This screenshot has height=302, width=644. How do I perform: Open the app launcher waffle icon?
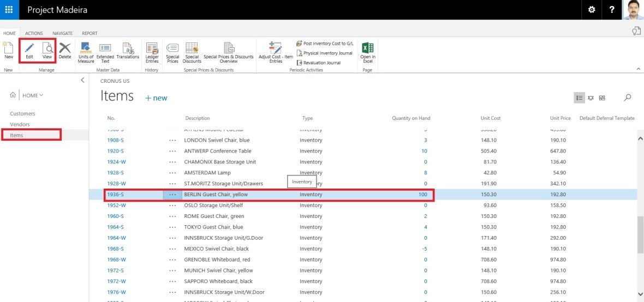(x=9, y=10)
